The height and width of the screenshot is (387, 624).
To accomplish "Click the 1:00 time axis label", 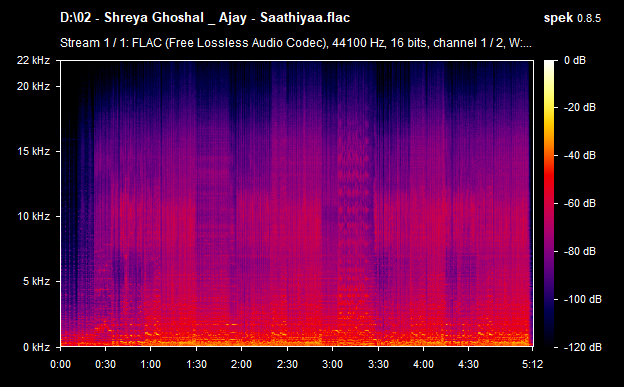I will (150, 364).
